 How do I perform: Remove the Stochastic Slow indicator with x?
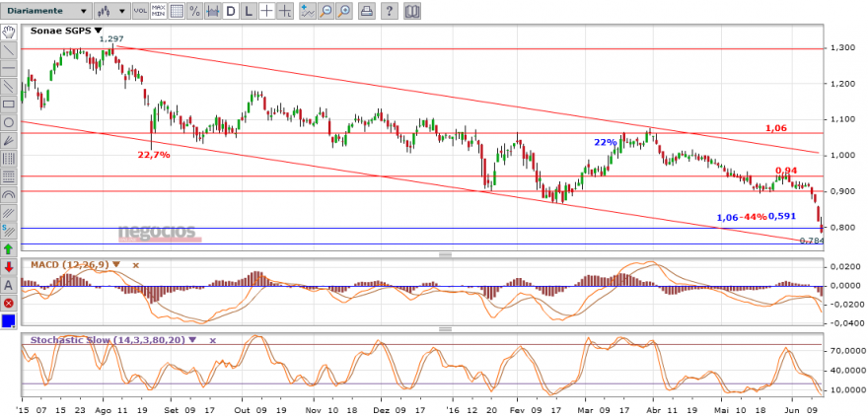(212, 341)
